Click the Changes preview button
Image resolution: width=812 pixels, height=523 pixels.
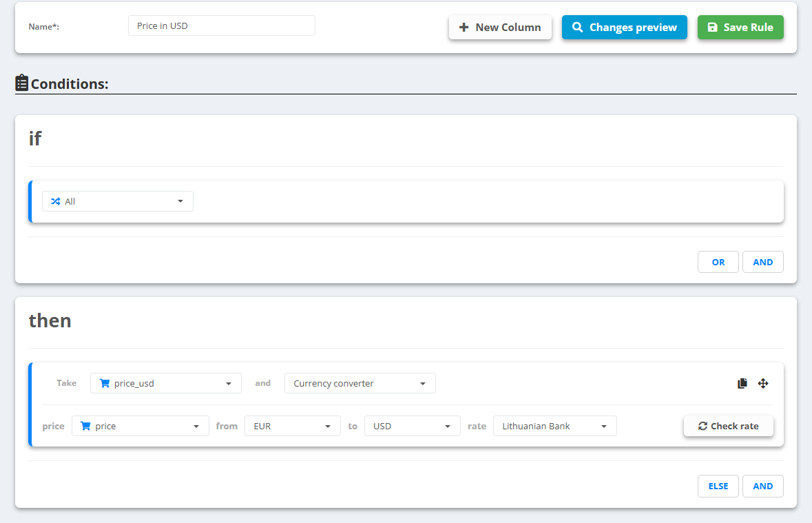pos(625,27)
